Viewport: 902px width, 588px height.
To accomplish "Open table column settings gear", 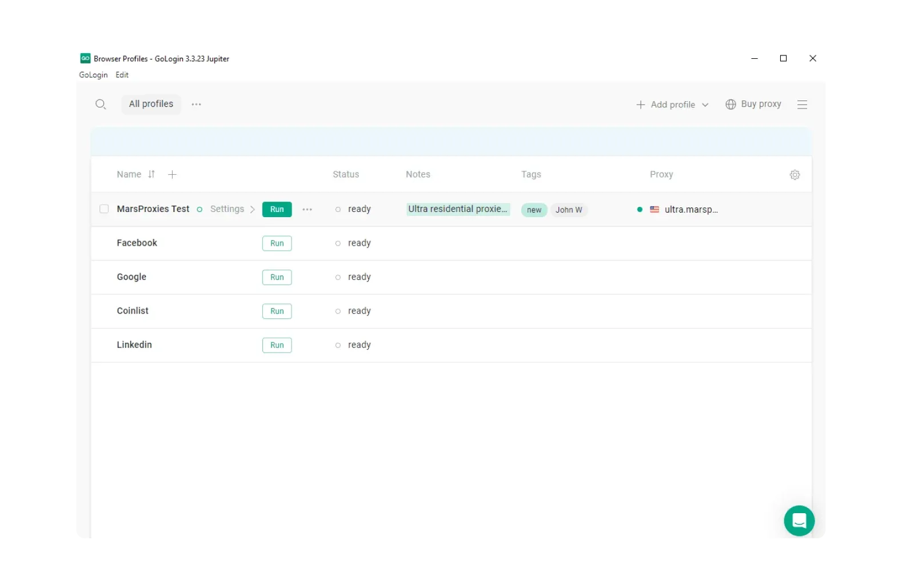I will (795, 175).
